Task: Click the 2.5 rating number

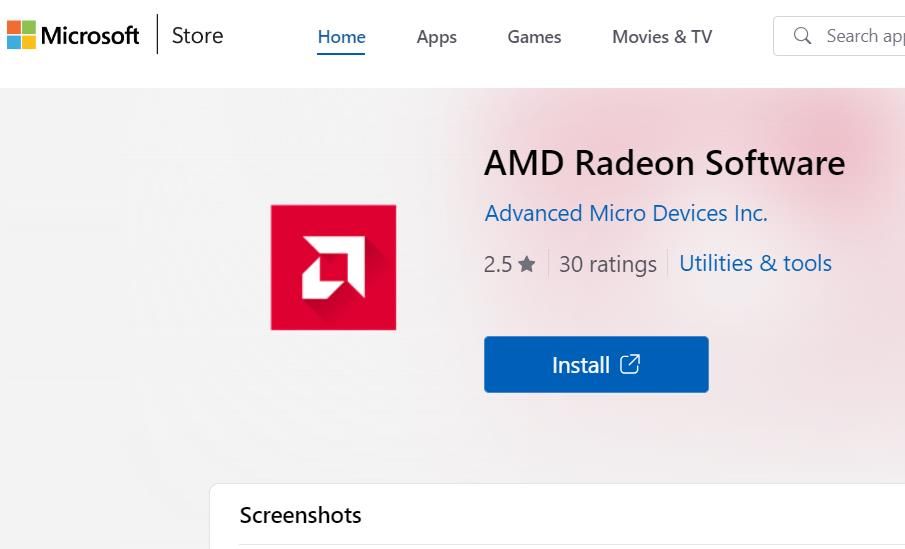Action: 497,264
